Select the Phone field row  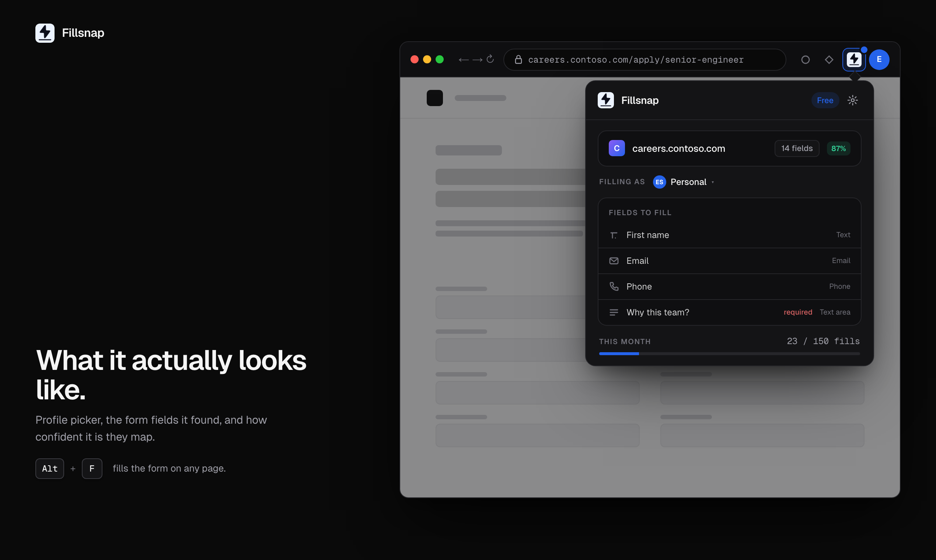pyautogui.click(x=729, y=286)
